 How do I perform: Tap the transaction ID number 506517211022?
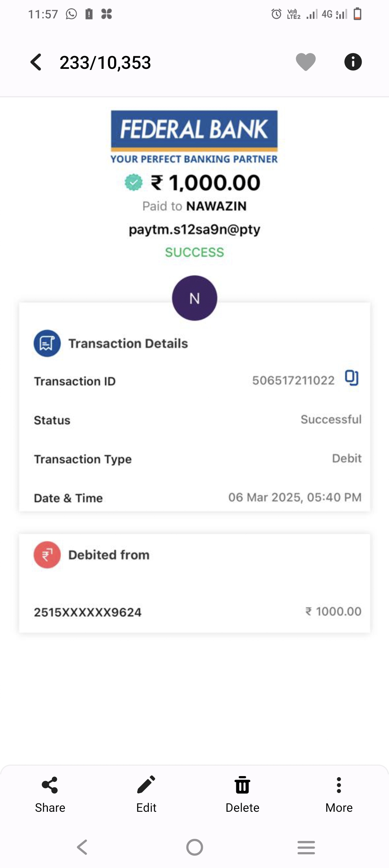(293, 380)
